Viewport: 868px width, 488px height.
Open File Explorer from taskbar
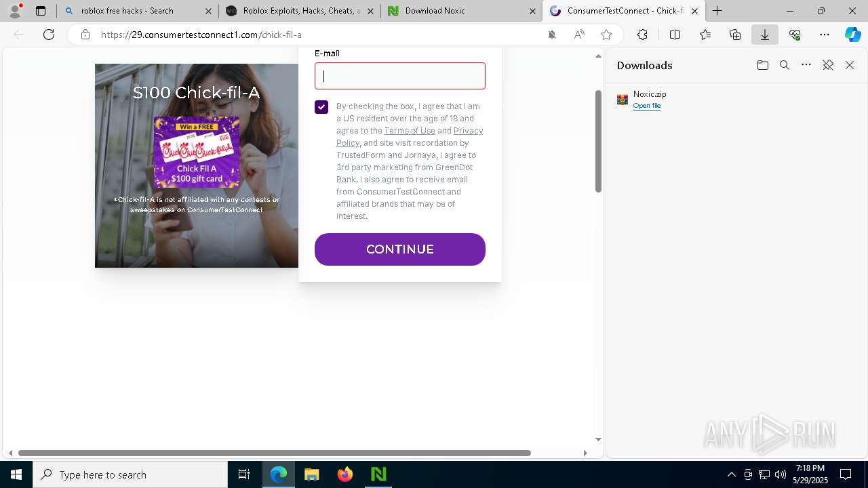click(312, 474)
